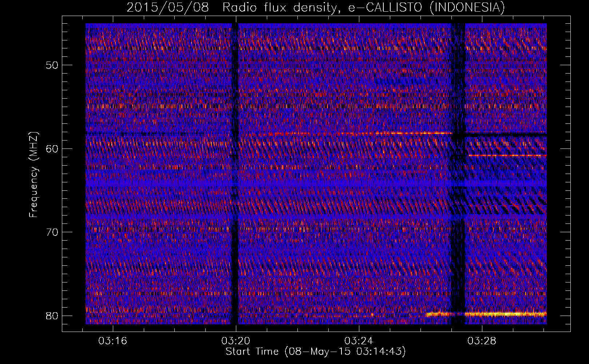Click the 03:16 time tick label
Viewport: 589px width, 364px height.
pos(113,341)
